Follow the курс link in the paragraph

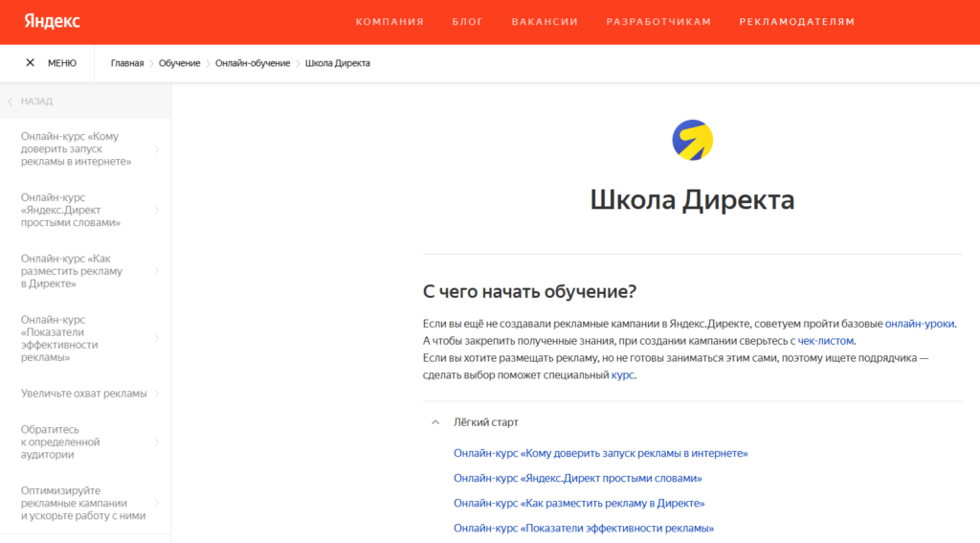tap(622, 375)
